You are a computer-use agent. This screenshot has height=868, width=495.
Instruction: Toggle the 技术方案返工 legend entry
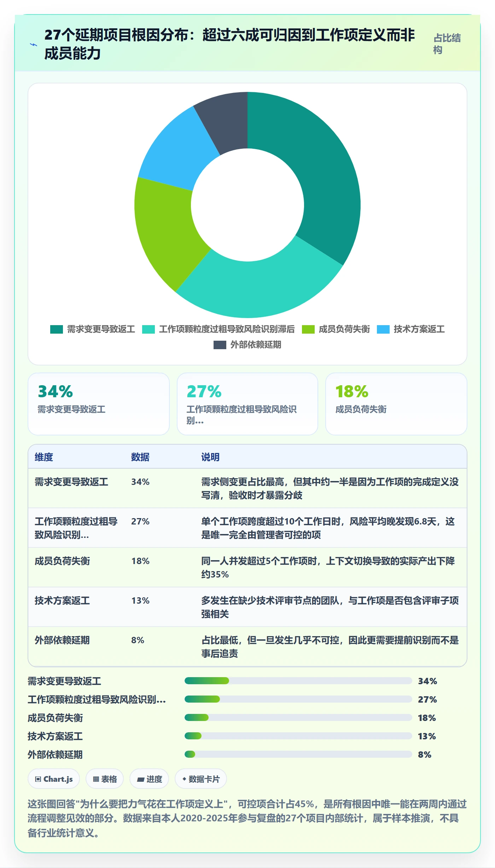(x=411, y=329)
